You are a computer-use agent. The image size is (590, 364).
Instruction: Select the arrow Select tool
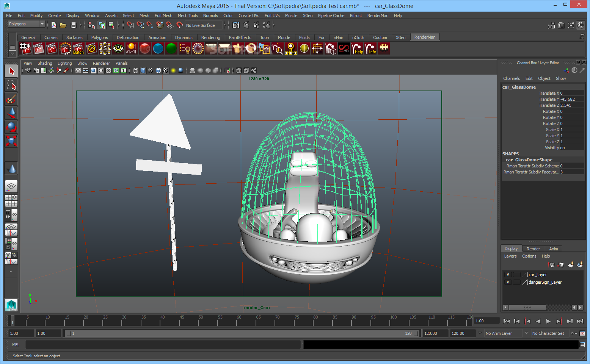coord(11,71)
